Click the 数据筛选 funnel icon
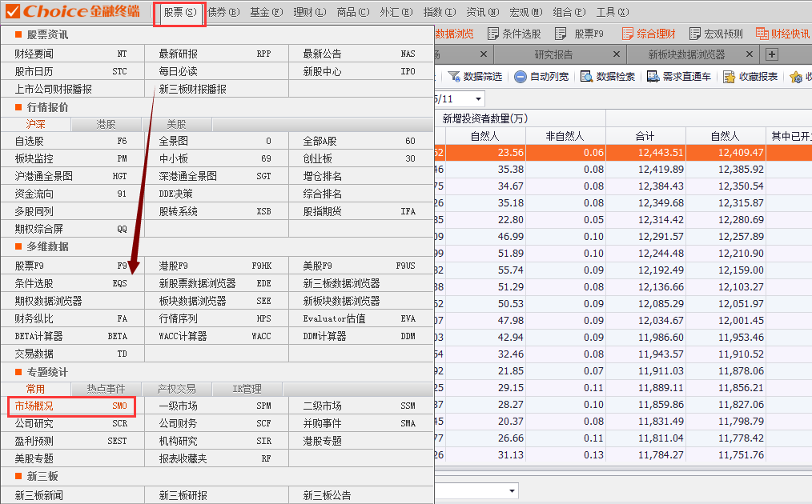The image size is (812, 504). click(x=453, y=77)
